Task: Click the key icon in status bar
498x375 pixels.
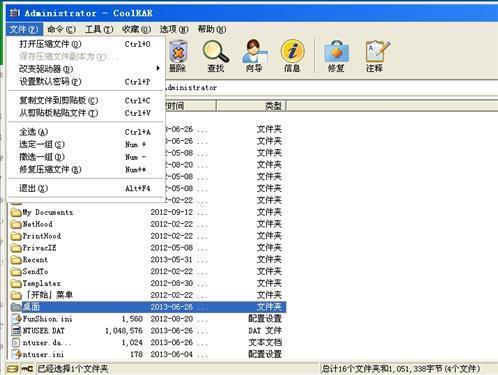Action: (27, 368)
